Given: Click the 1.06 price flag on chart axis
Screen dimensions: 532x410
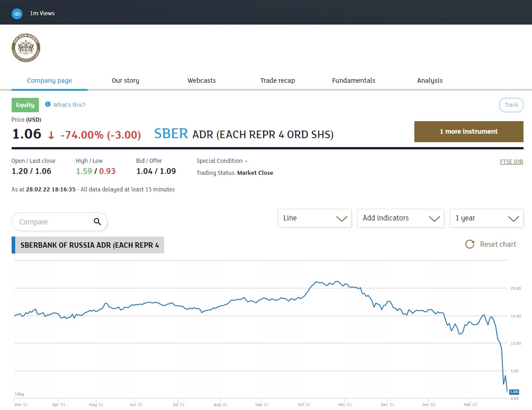Looking at the screenshot, I should pos(514,392).
